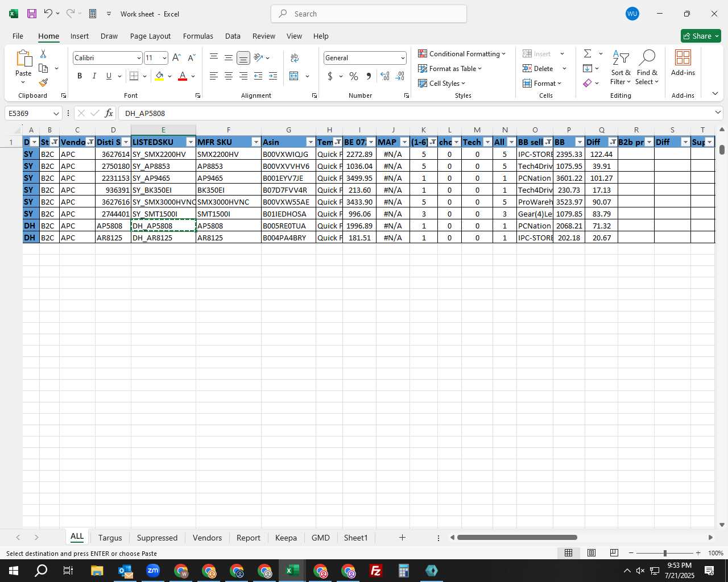The width and height of the screenshot is (728, 582).
Task: Click the Normal view icon
Action: coord(568,553)
